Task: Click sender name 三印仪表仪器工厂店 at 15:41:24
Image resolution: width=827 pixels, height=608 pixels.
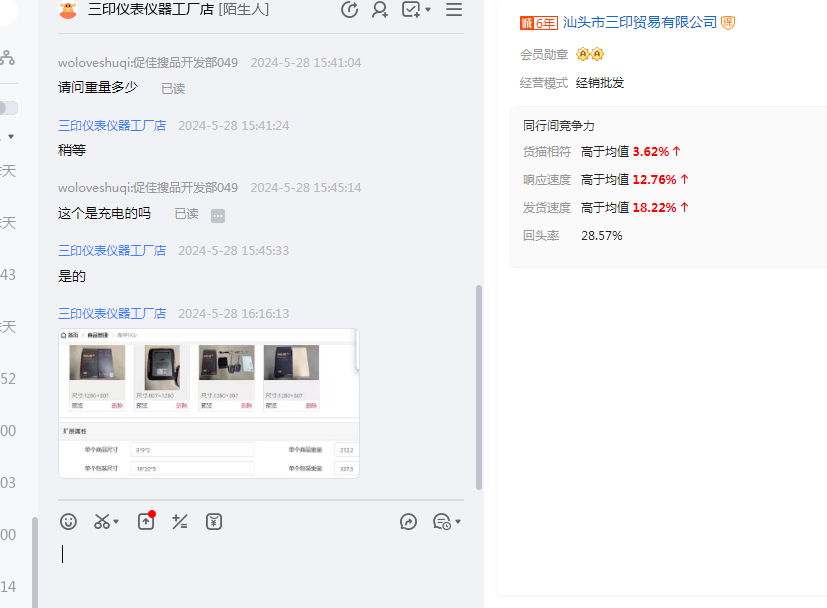Action: tap(112, 126)
